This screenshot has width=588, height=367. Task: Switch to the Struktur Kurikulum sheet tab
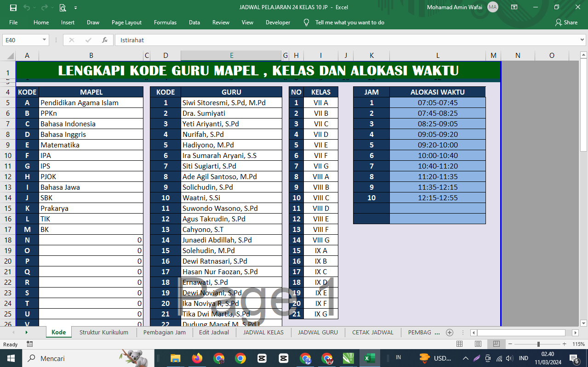103,333
